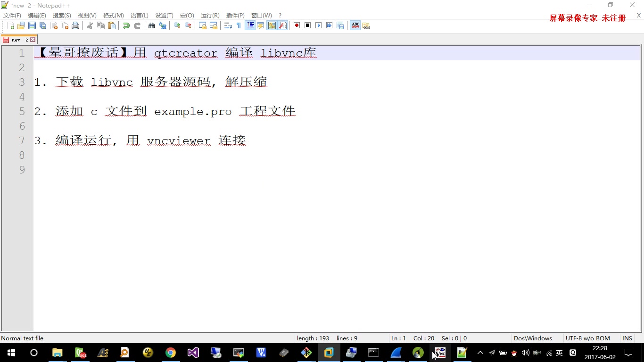
Task: Start macro recording with red dot icon
Action: click(x=297, y=25)
